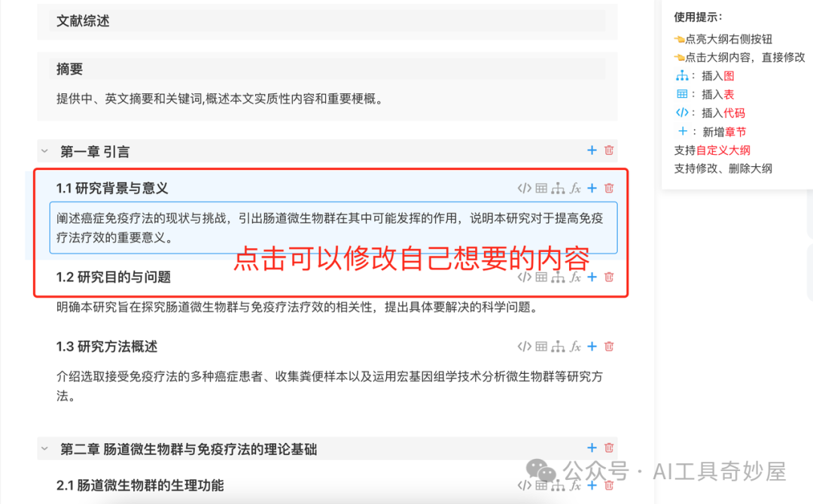This screenshot has width=813, height=504.
Task: Insert code icon for section 1.3
Action: point(524,347)
